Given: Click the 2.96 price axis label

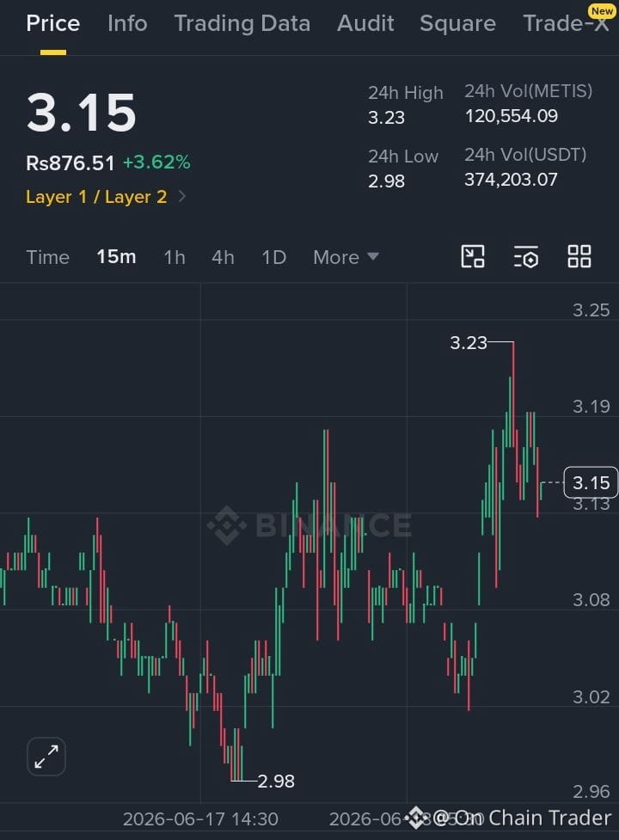Looking at the screenshot, I should coord(591,792).
